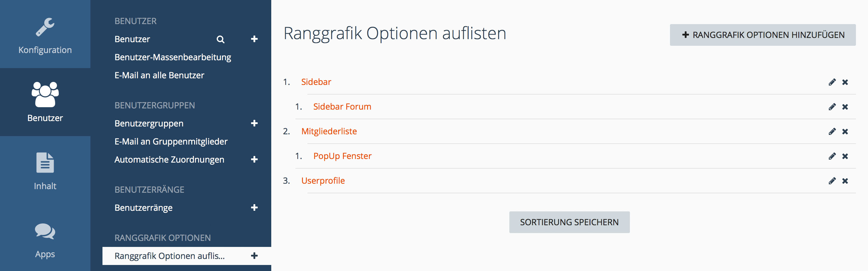The height and width of the screenshot is (271, 868).
Task: Add a new user via plus icon
Action: click(x=254, y=39)
